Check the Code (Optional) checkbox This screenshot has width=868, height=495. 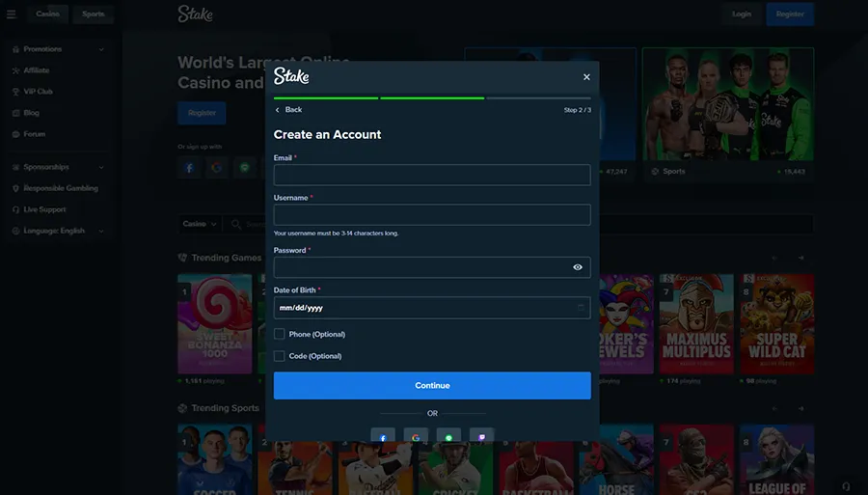[x=280, y=356]
